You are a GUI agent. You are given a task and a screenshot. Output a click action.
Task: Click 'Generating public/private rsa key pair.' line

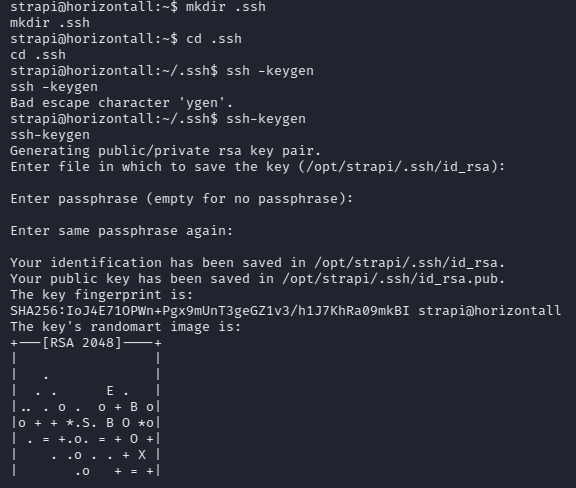click(x=166, y=151)
